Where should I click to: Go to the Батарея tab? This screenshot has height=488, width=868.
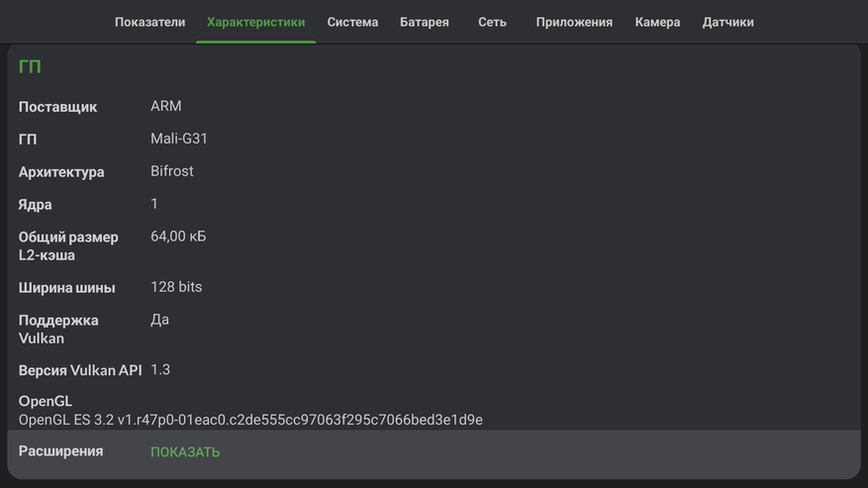click(424, 22)
